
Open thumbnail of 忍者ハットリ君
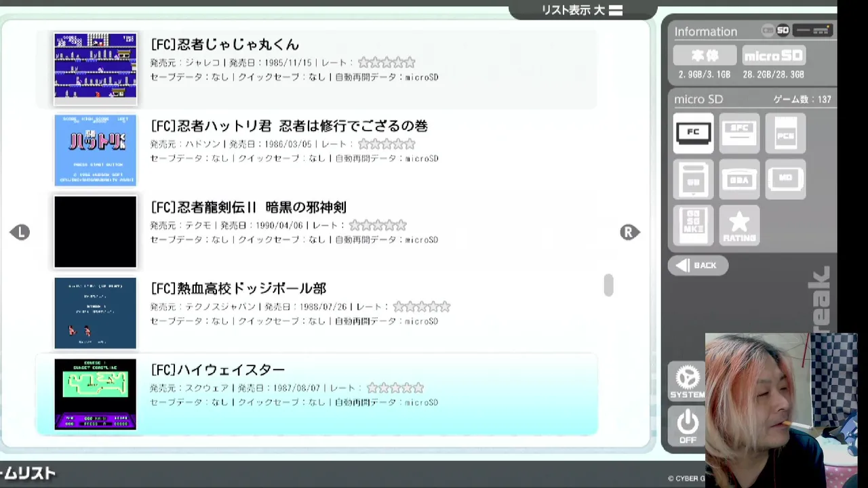point(96,150)
